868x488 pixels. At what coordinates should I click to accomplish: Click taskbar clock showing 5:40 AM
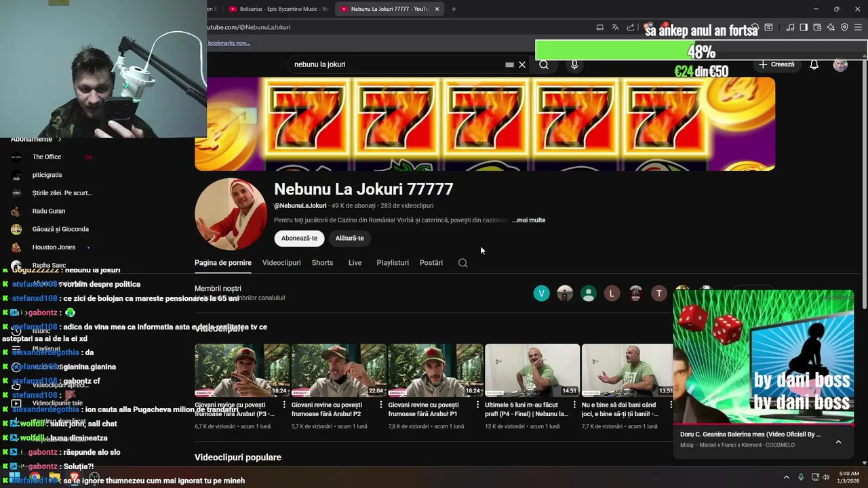tap(849, 477)
